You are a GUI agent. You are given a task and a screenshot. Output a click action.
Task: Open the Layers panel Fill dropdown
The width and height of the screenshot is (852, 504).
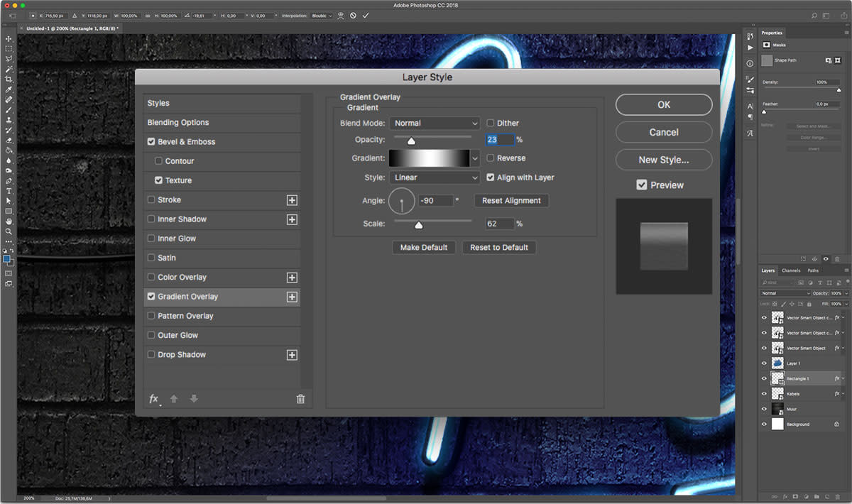point(845,304)
